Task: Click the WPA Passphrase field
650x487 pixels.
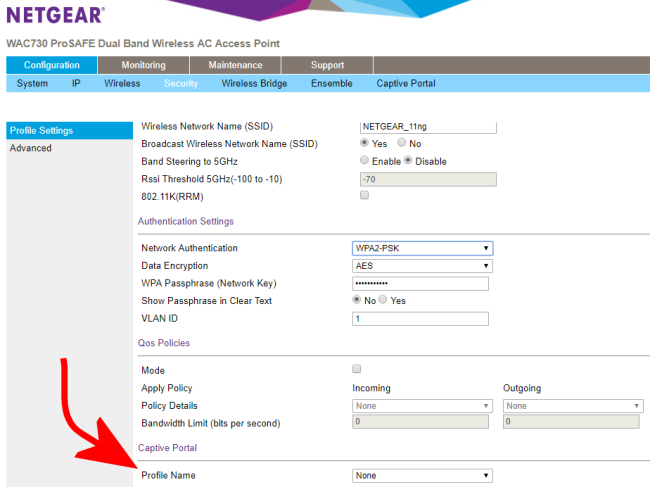Action: [x=420, y=283]
